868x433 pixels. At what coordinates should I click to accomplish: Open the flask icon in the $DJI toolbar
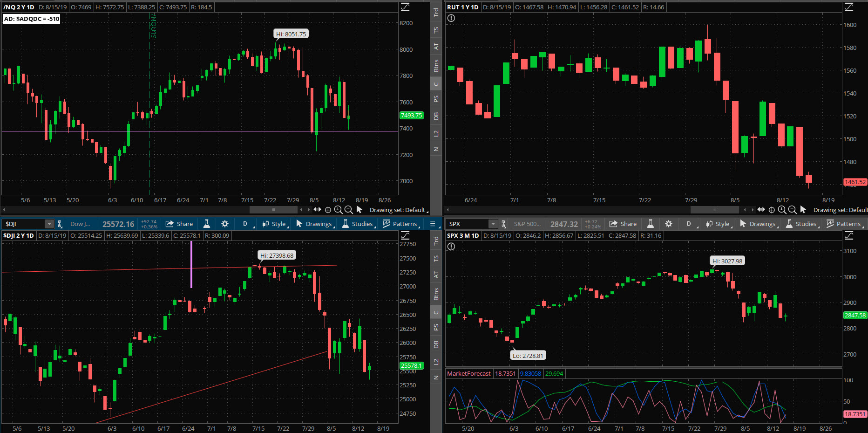click(x=207, y=224)
